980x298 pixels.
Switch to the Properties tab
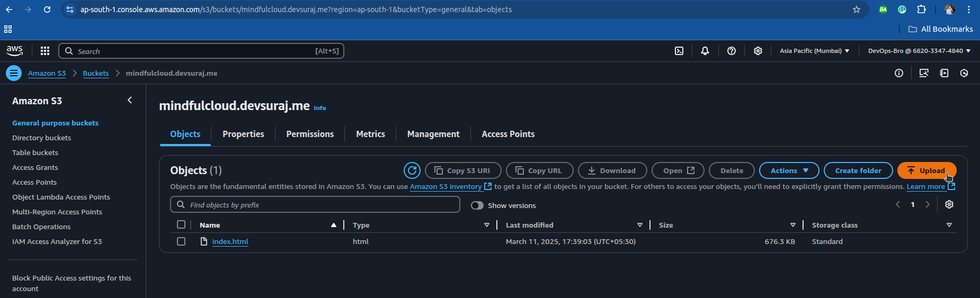243,134
